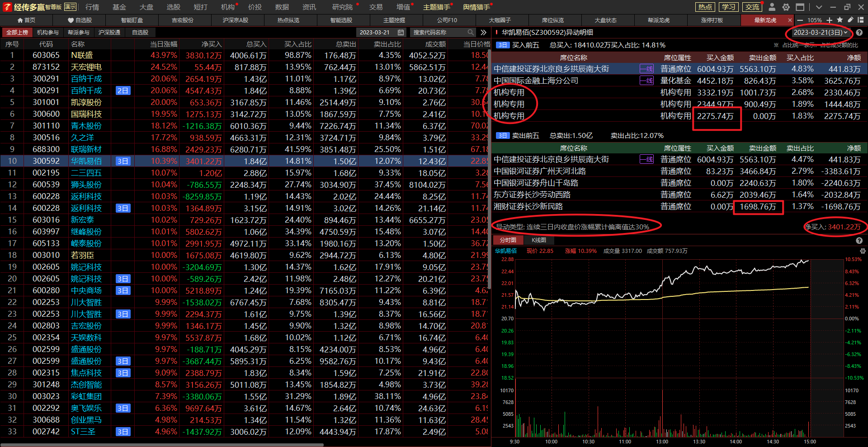Open the user account icon
This screenshot has height=447, width=868.
[x=772, y=7]
